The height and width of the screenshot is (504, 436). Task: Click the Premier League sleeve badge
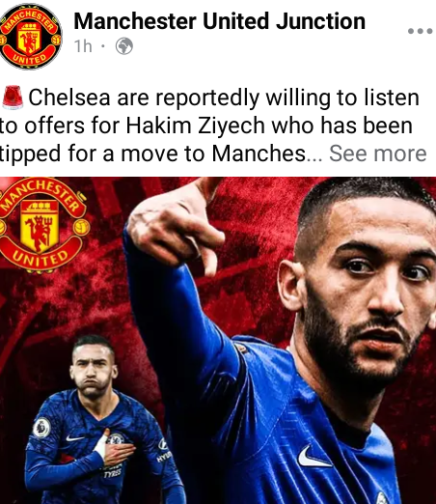coord(41,428)
